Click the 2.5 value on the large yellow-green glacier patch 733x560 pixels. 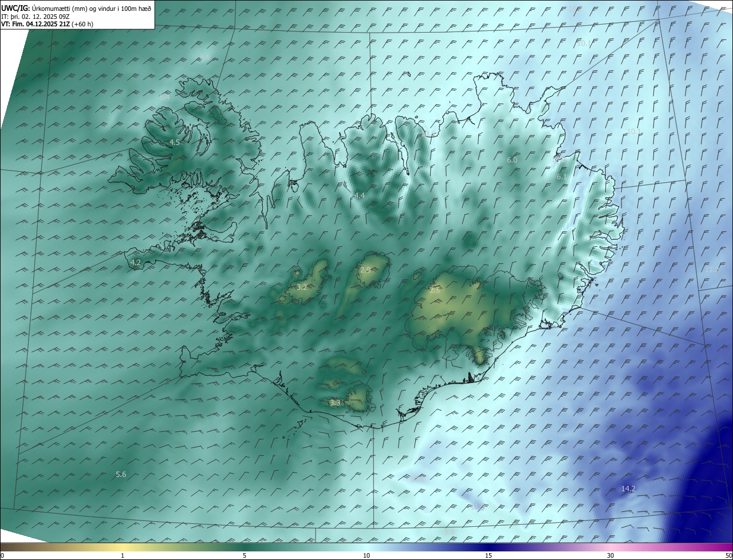tap(435, 290)
